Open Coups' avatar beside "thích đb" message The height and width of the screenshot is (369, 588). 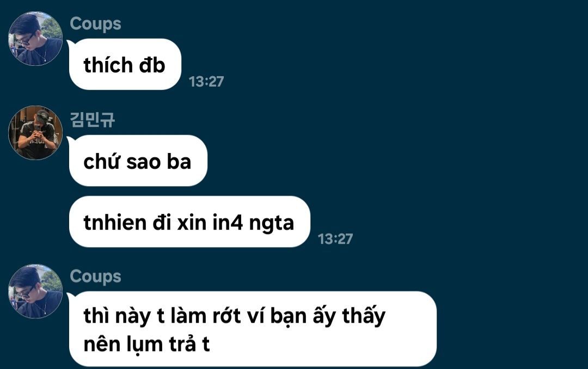point(35,39)
